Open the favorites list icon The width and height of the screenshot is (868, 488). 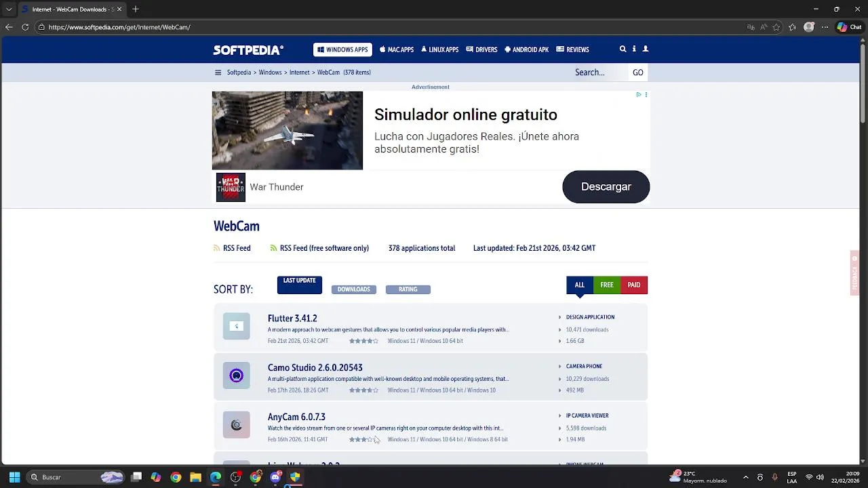click(792, 27)
